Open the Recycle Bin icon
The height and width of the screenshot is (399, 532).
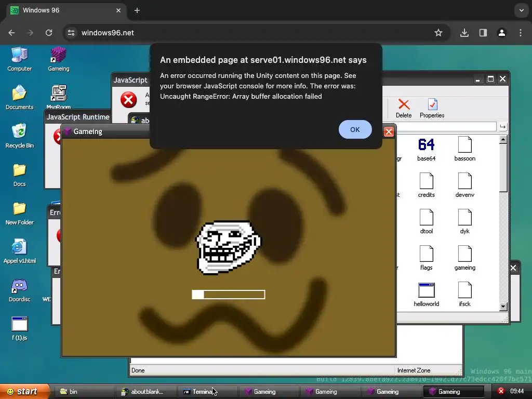pyautogui.click(x=19, y=136)
